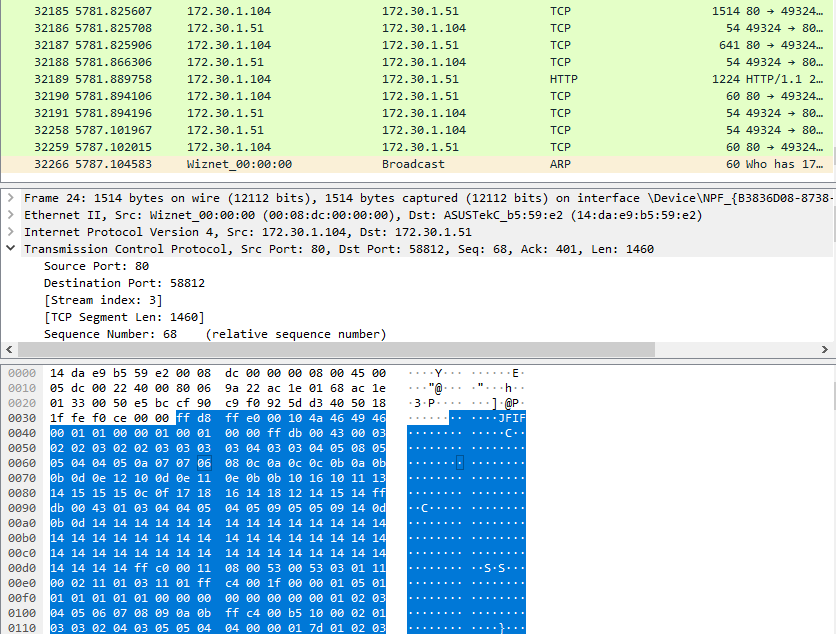The height and width of the screenshot is (634, 836).
Task: Click the TCP Segment Len: 1460 field
Action: click(x=124, y=317)
